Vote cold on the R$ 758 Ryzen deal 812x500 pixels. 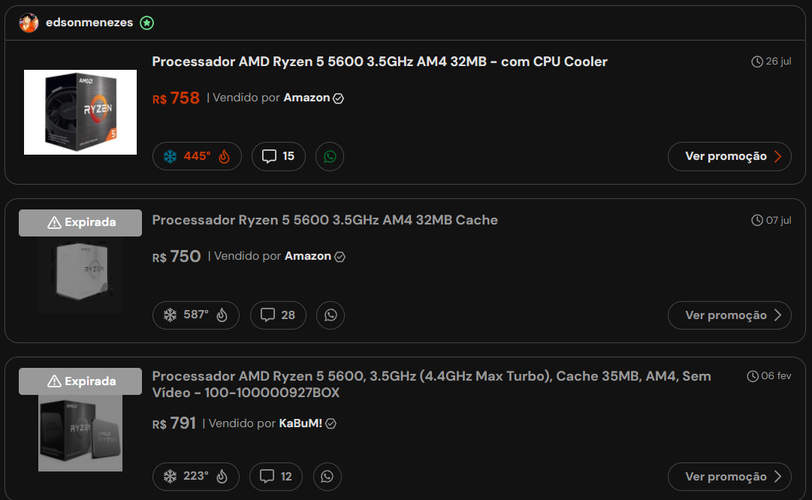click(170, 156)
